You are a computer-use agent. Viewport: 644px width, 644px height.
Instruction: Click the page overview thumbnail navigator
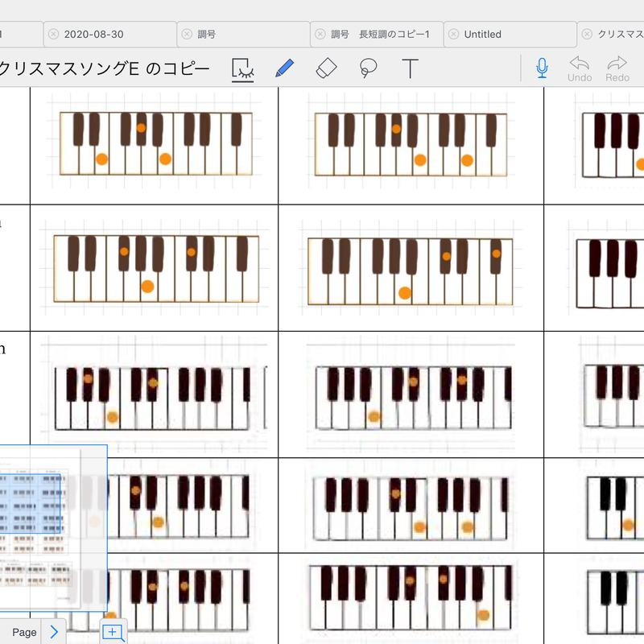[53, 527]
